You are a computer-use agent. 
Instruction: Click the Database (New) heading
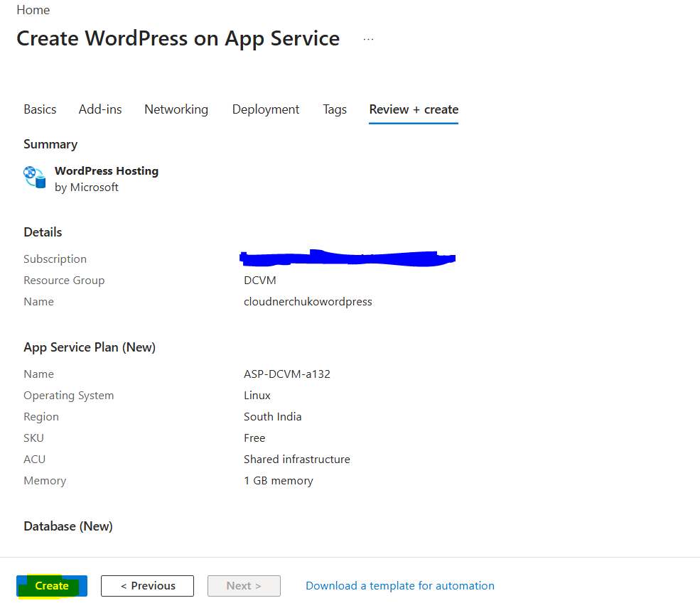(68, 526)
